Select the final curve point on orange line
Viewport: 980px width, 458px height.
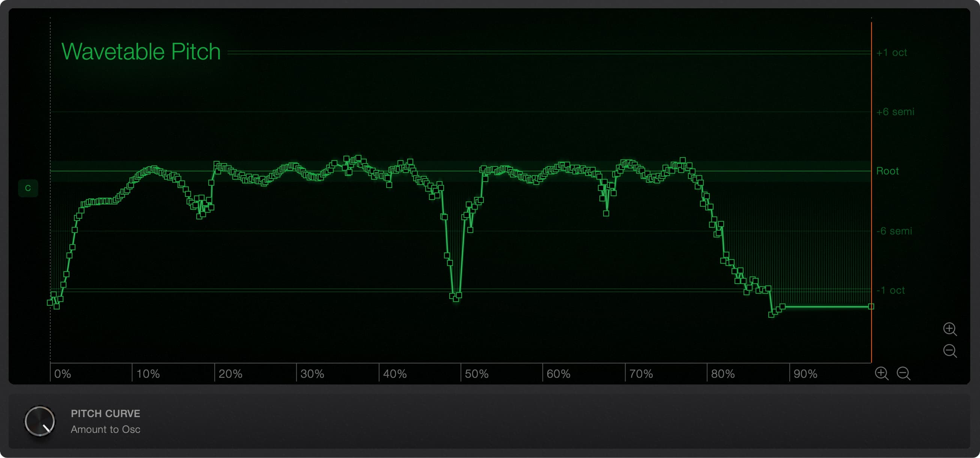871,306
